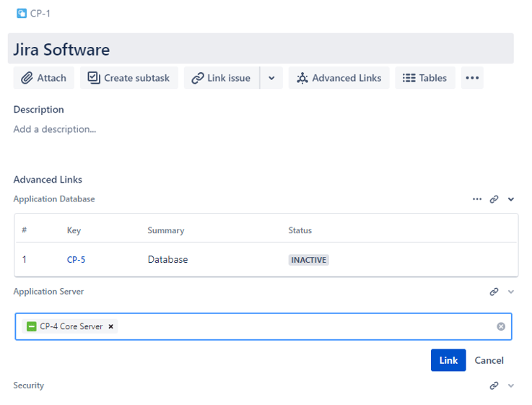
Task: Expand the Application Server section chevron
Action: pos(511,292)
